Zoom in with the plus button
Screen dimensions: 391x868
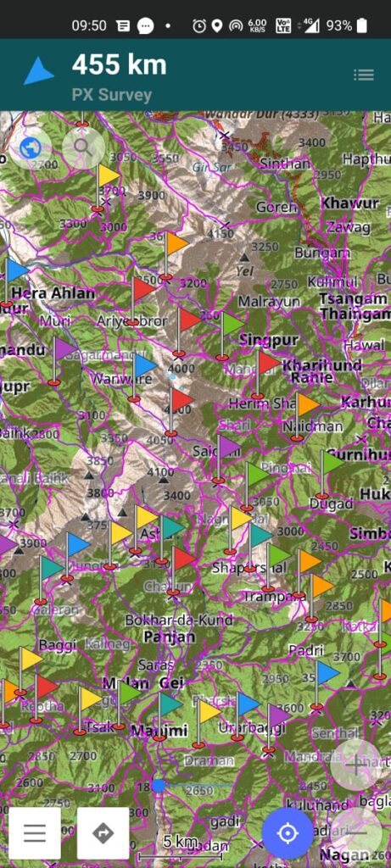(x=355, y=765)
